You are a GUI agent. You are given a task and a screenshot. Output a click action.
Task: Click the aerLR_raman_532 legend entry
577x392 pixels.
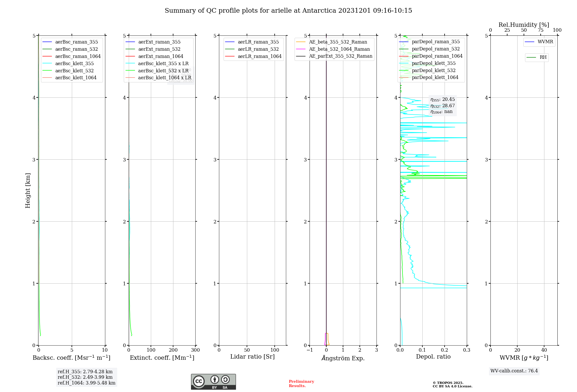(x=258, y=49)
